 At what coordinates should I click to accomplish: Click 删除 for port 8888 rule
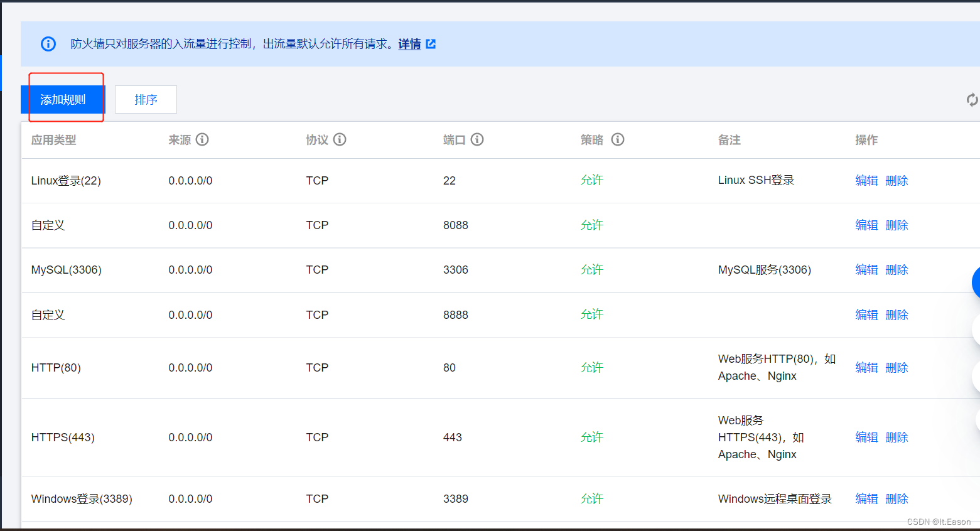[x=897, y=315]
